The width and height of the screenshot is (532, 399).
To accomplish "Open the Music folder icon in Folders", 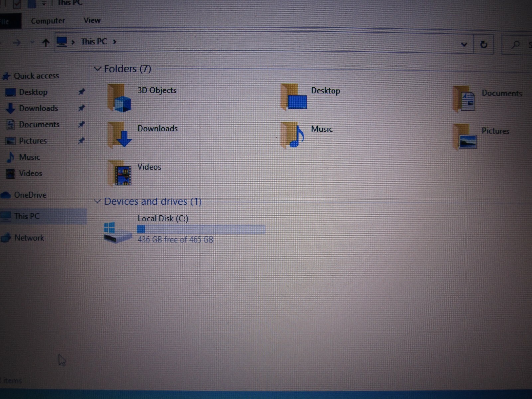I will click(x=293, y=135).
